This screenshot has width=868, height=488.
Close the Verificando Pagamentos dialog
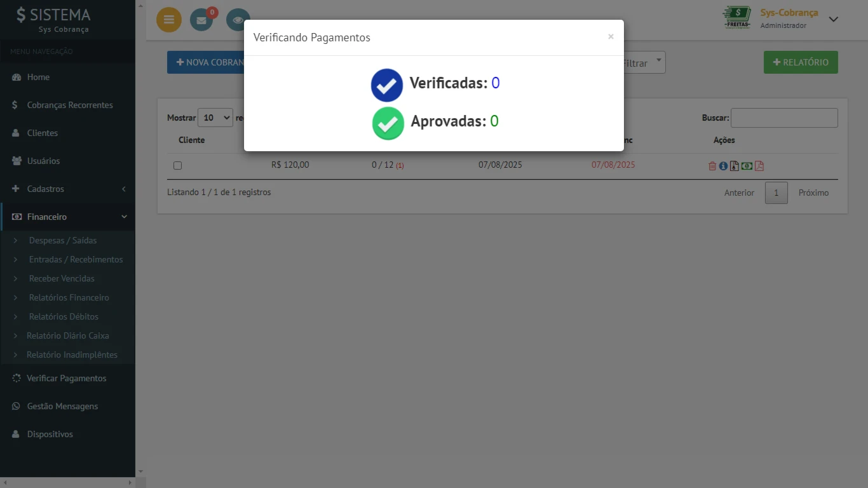(x=611, y=37)
